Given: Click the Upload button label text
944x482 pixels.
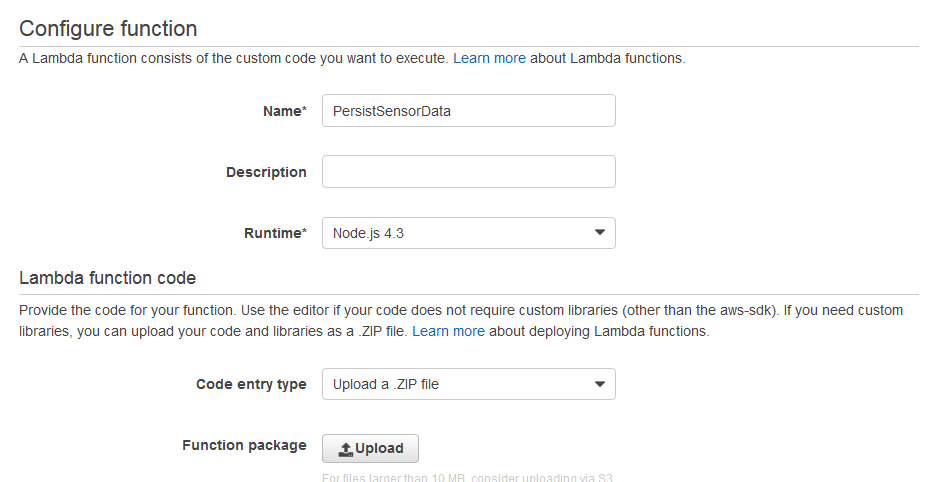Looking at the screenshot, I should 380,449.
